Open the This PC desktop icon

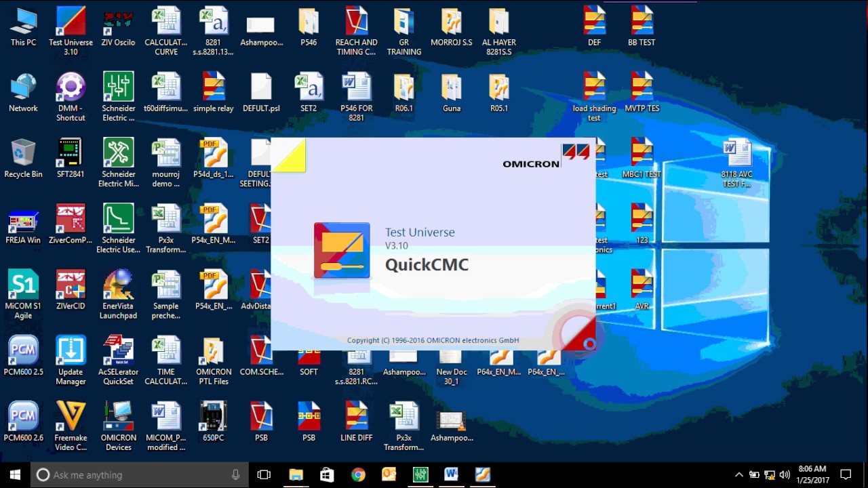point(23,27)
